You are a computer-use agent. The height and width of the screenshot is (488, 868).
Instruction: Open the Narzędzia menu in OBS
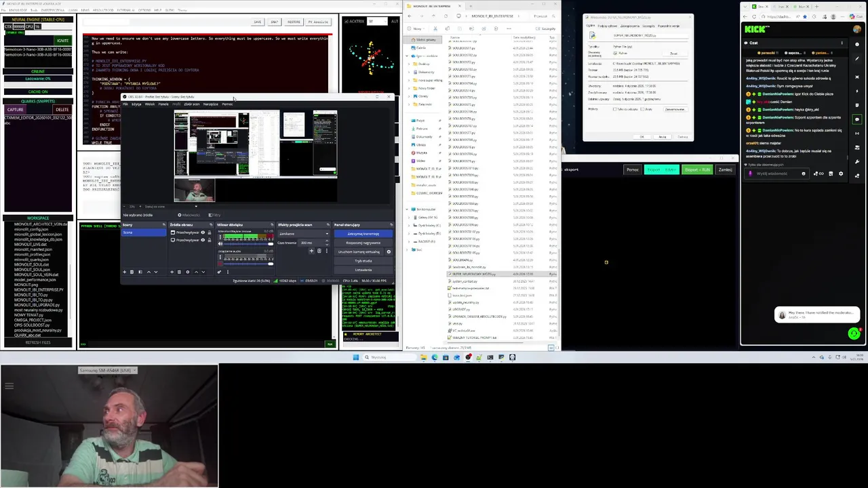(x=211, y=104)
